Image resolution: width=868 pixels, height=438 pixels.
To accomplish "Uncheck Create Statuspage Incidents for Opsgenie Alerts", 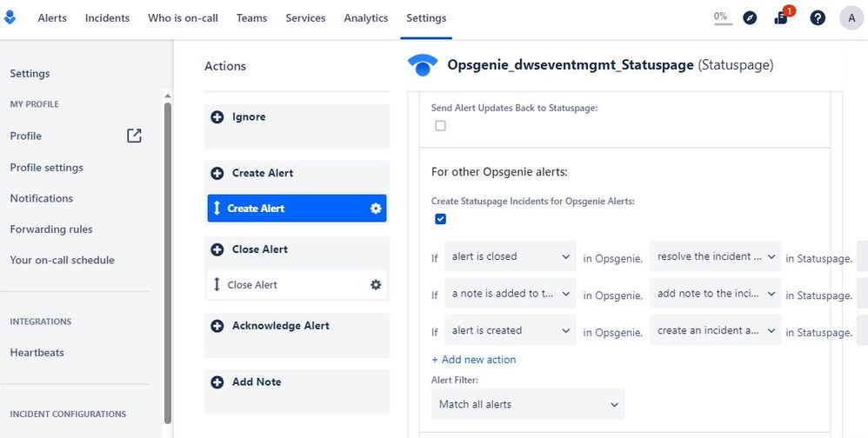I will (440, 220).
